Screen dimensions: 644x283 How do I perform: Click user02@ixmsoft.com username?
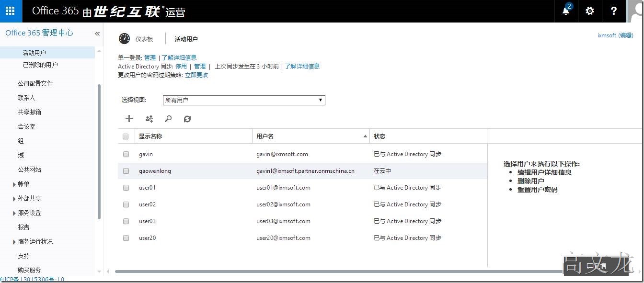283,204
